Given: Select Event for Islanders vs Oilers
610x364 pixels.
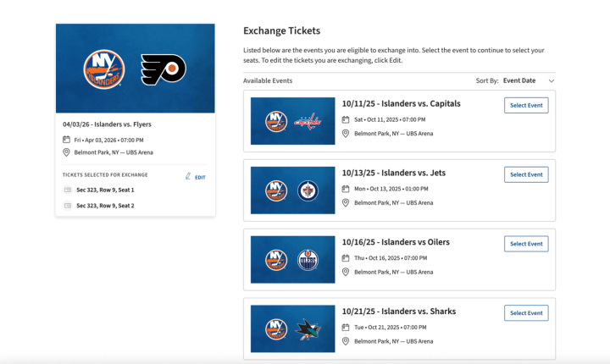Looking at the screenshot, I should (526, 244).
